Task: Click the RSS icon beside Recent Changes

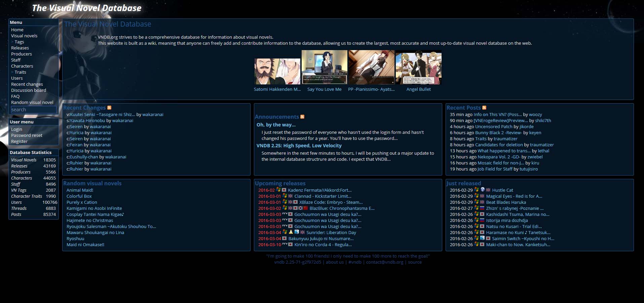Action: pos(109,108)
